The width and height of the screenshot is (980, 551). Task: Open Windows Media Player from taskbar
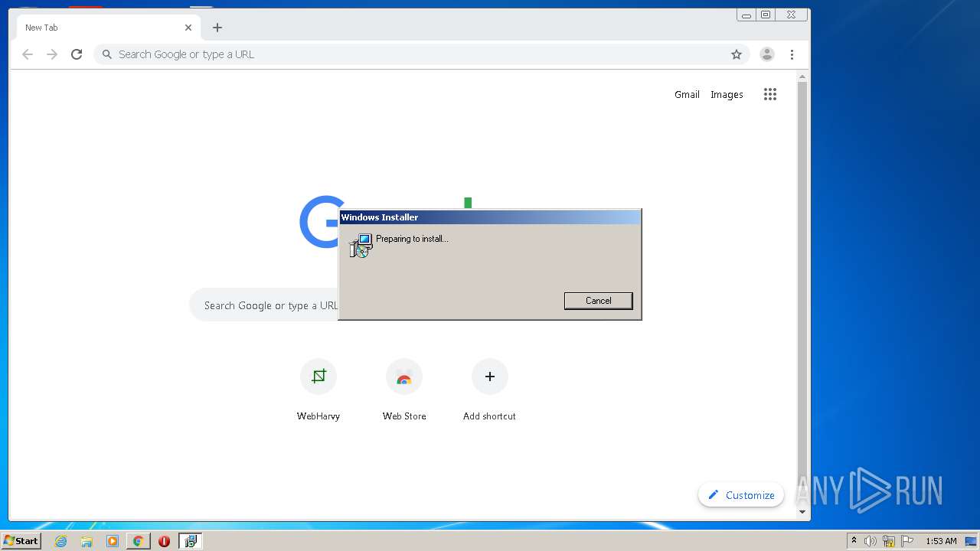tap(113, 541)
